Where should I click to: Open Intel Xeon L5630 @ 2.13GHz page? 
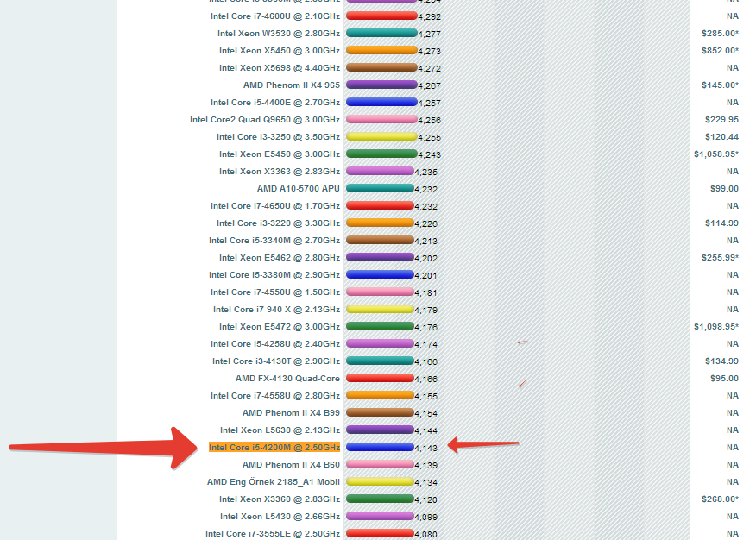(280, 430)
